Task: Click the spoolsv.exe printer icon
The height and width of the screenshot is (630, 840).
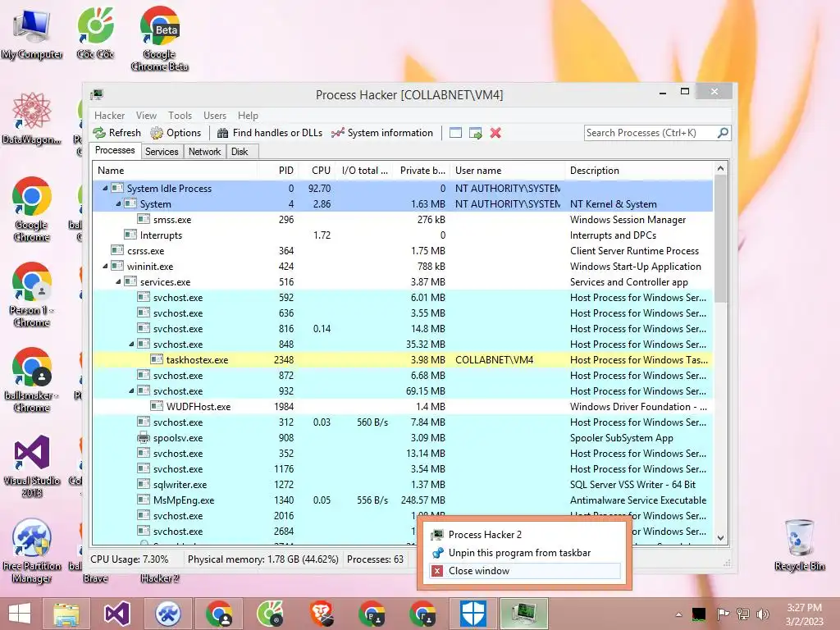Action: point(143,438)
